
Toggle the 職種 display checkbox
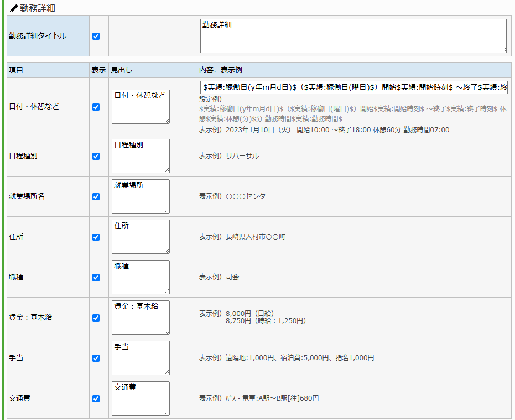(x=96, y=278)
